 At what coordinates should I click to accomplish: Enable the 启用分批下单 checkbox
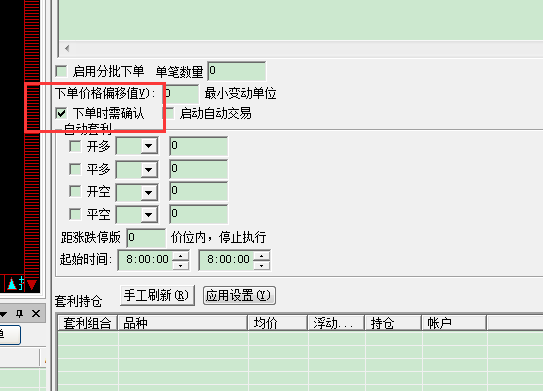point(61,72)
